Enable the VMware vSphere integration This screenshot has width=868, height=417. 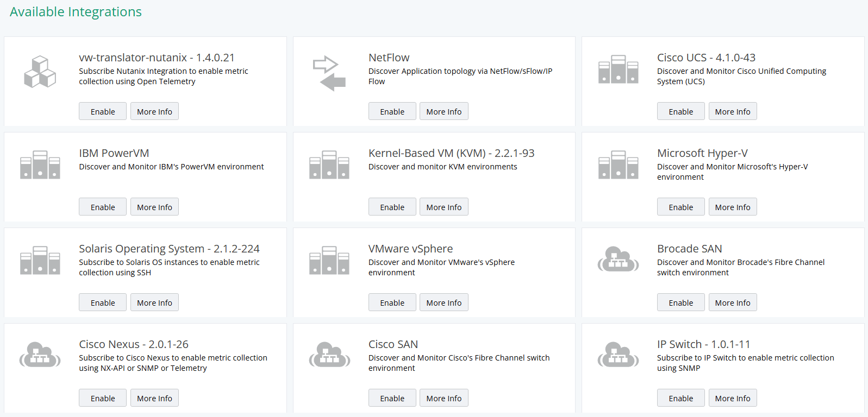pyautogui.click(x=392, y=302)
